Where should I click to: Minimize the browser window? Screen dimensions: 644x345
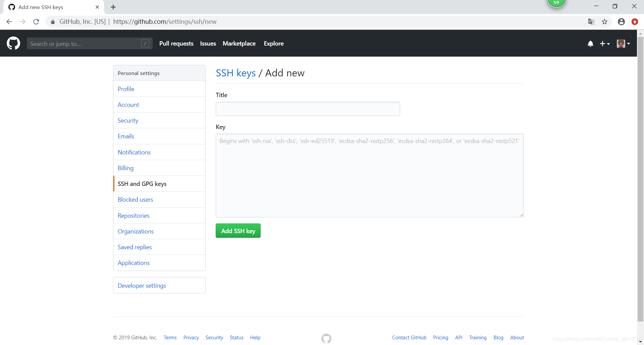[596, 6]
